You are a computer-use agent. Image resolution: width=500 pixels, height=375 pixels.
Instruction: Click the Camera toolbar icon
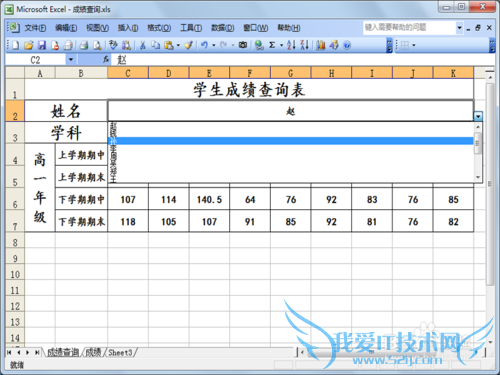(x=243, y=45)
